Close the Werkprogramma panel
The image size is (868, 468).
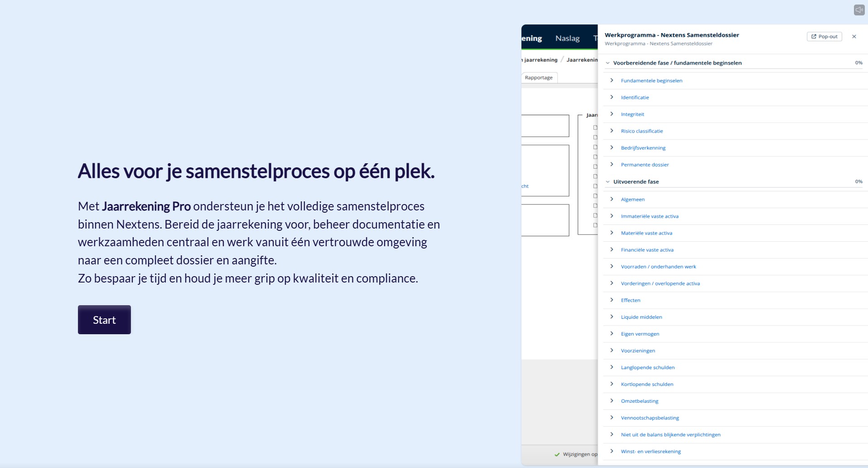pos(854,36)
